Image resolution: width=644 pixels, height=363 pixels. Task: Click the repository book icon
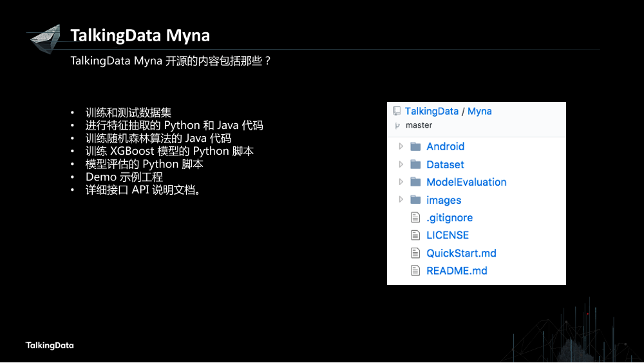397,111
